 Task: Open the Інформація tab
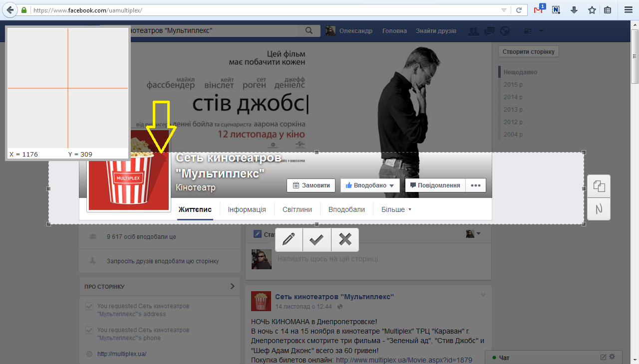[247, 209]
